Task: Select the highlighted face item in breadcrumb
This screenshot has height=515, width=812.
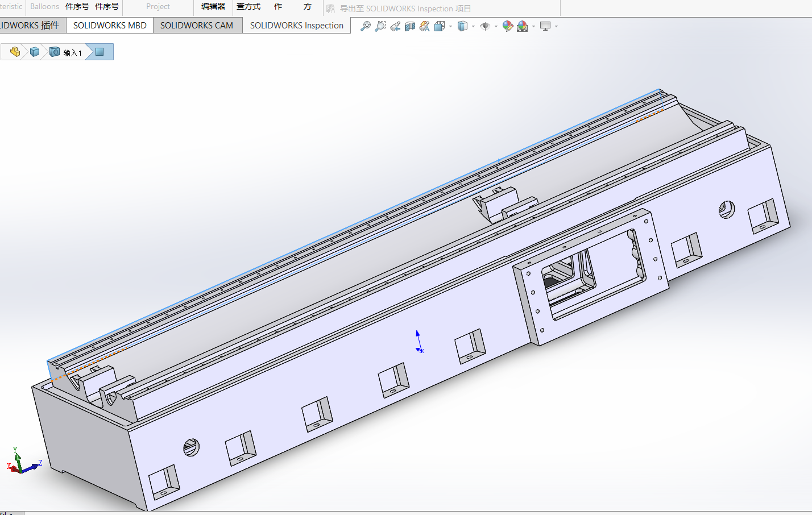Action: [x=100, y=52]
